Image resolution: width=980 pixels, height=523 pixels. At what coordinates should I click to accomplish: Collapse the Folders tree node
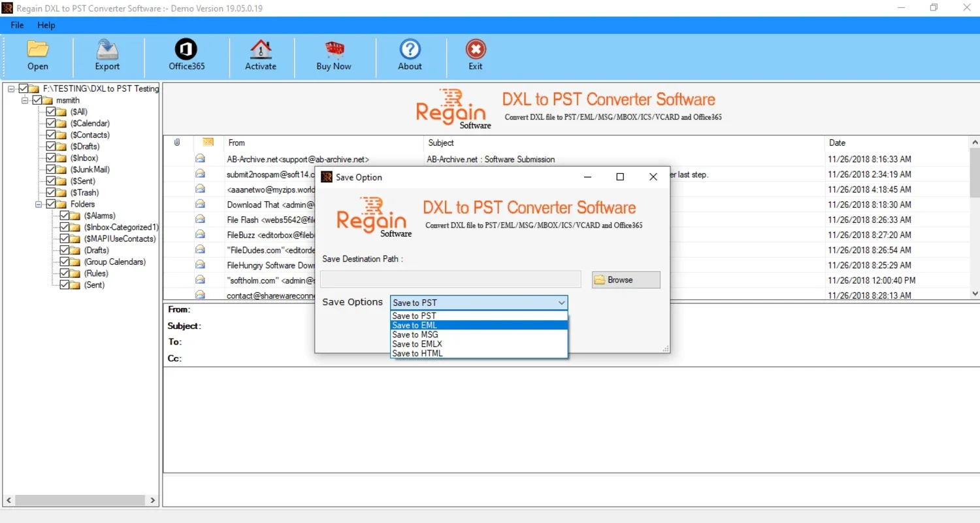tap(39, 204)
